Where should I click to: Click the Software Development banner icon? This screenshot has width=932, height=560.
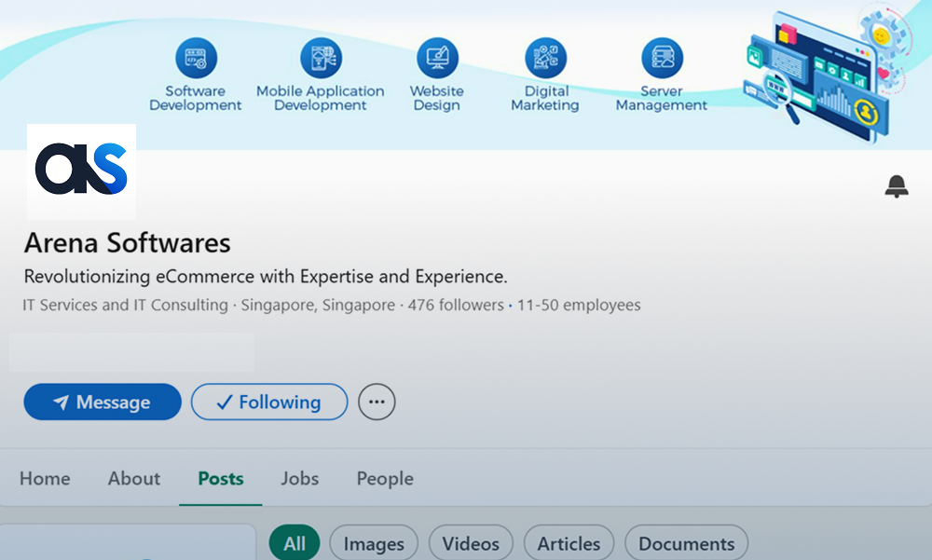point(196,58)
